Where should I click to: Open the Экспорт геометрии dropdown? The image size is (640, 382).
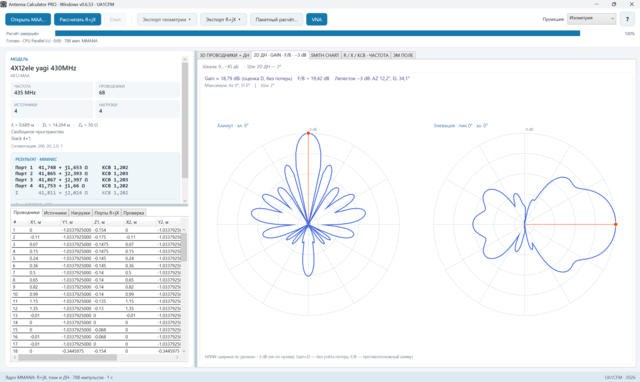(x=167, y=19)
